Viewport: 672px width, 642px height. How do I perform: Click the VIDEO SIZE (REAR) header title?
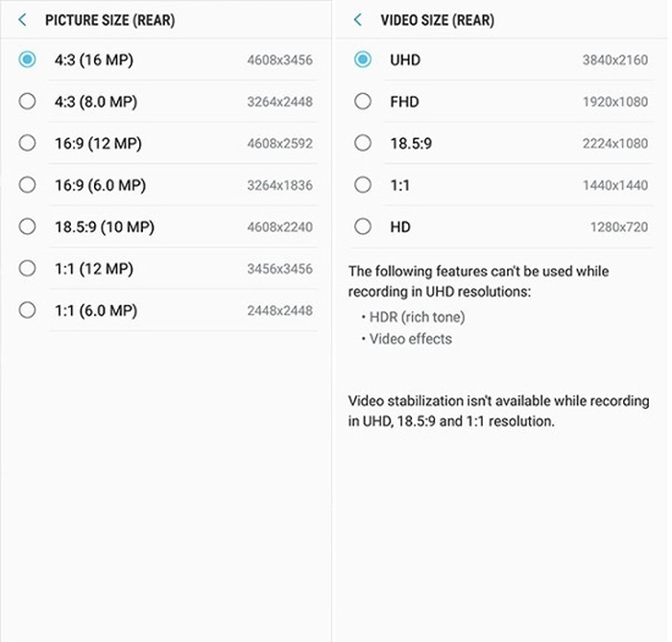pyautogui.click(x=439, y=20)
